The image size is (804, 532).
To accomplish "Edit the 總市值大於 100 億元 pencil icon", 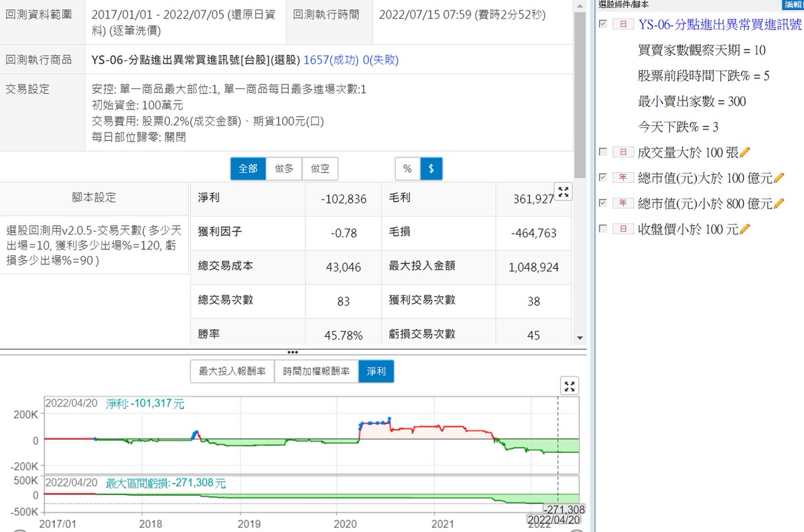I will (779, 178).
